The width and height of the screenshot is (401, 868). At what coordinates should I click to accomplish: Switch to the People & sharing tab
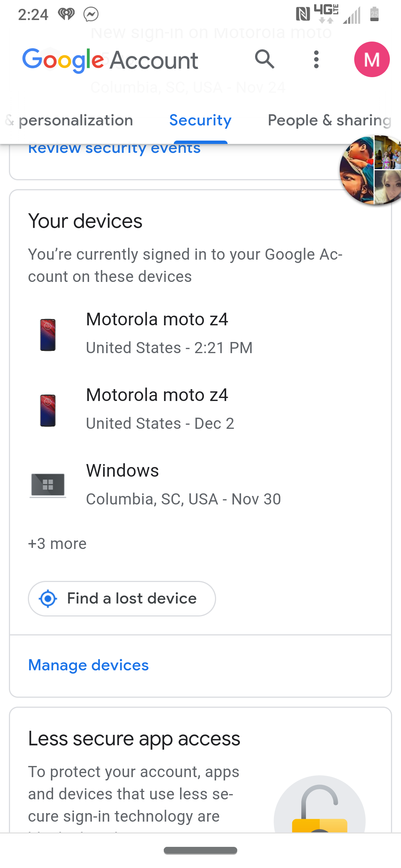pyautogui.click(x=329, y=120)
